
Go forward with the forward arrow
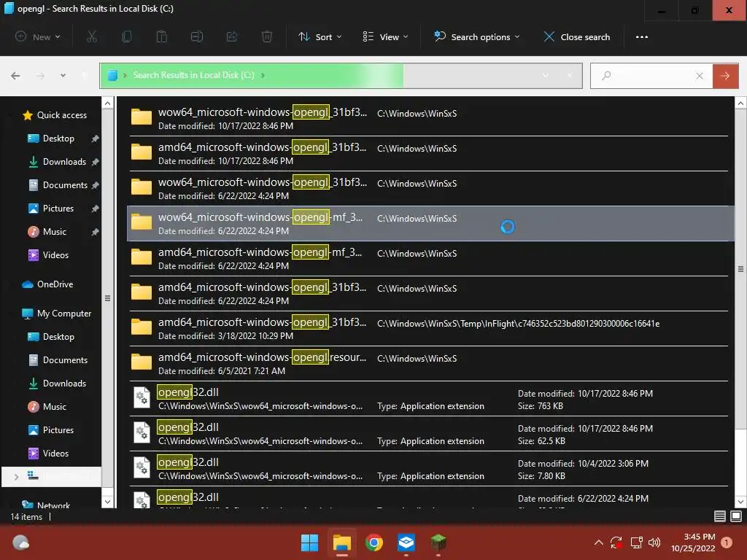click(41, 76)
